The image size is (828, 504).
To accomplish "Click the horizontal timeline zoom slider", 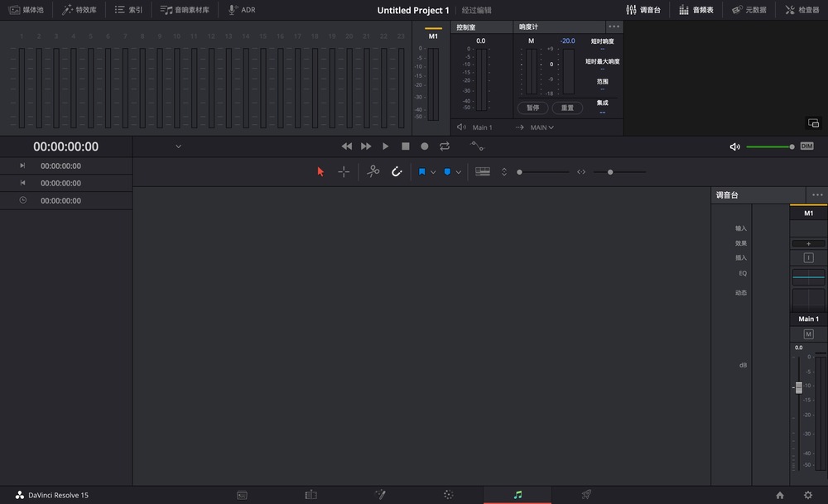I will [619, 172].
